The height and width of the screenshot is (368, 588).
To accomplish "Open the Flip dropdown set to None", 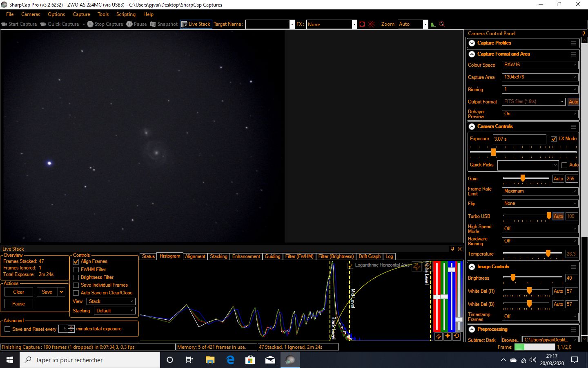I will tap(540, 204).
